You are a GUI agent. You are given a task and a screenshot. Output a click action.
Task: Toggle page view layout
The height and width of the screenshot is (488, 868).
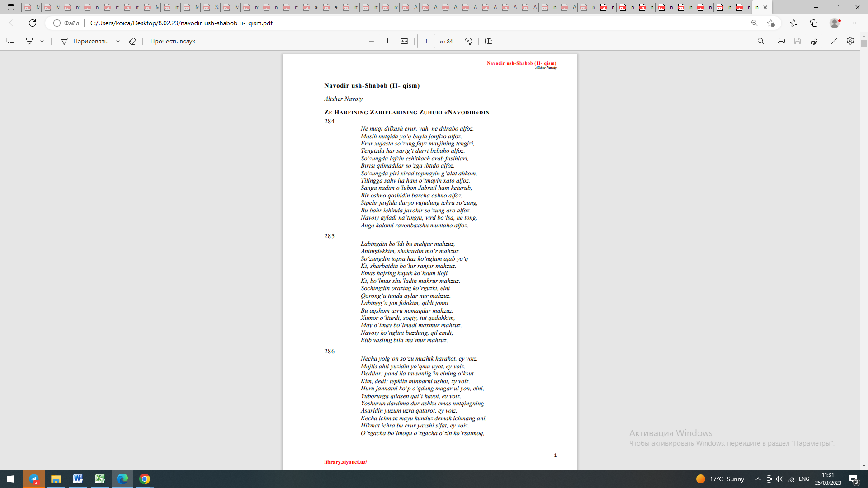(x=489, y=41)
